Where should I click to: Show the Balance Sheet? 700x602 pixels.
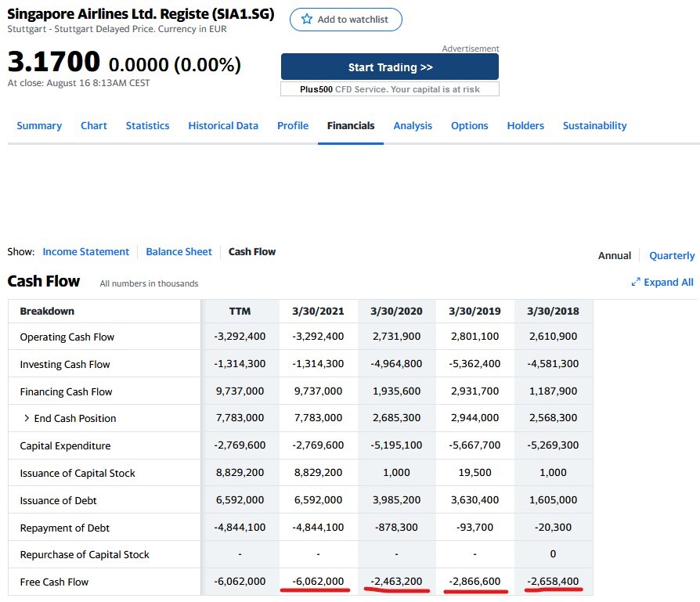[x=179, y=252]
